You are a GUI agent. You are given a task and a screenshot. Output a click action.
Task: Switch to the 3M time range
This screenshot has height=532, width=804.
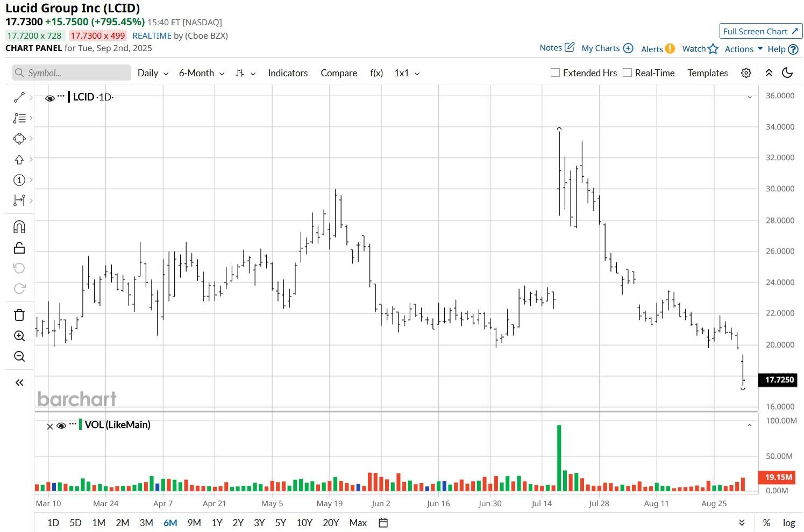[x=146, y=523]
